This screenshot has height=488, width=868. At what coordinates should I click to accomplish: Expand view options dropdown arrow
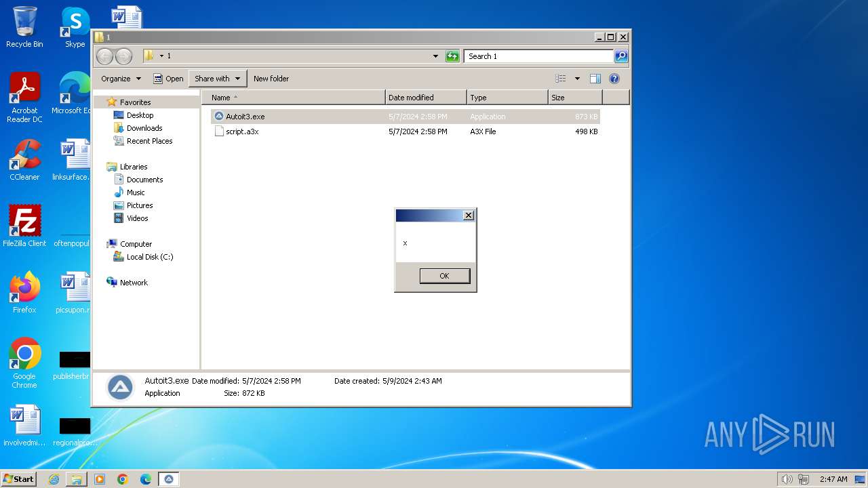pos(577,79)
